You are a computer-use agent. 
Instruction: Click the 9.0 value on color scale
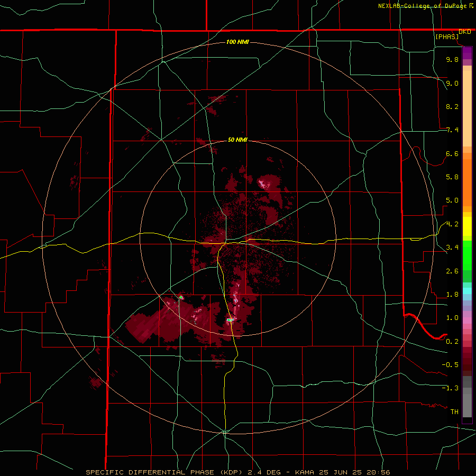point(452,83)
